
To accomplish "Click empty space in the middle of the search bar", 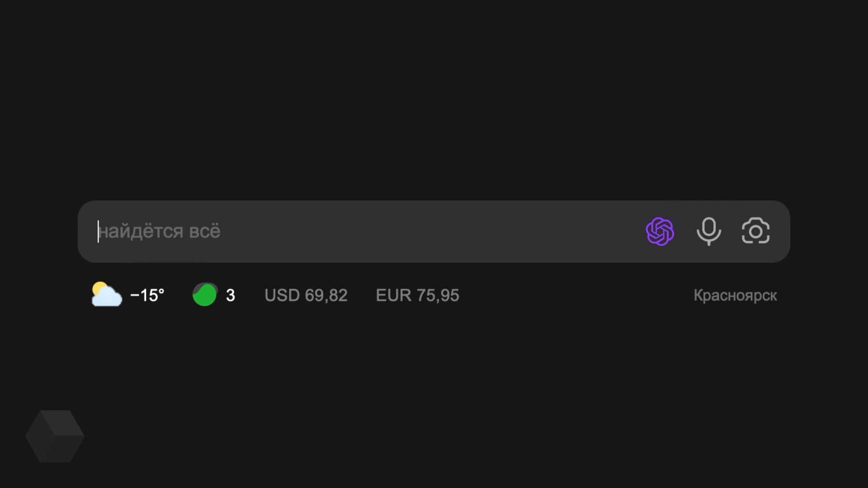I will point(429,231).
